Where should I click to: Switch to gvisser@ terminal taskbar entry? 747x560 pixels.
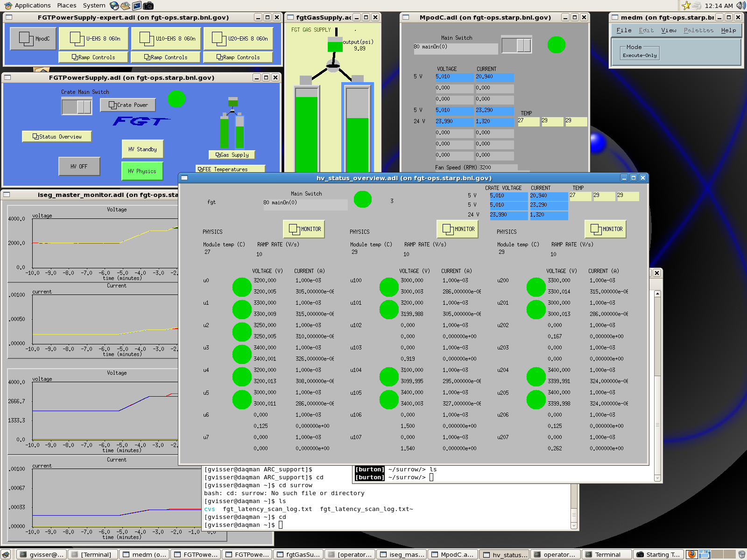(x=42, y=554)
